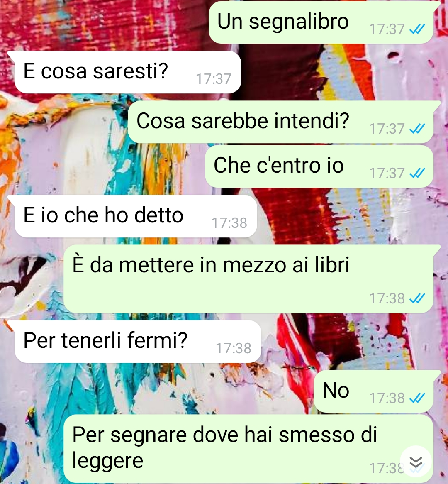Click the 17:37 timestamp on 'E cosa saresti?'

coord(214,79)
